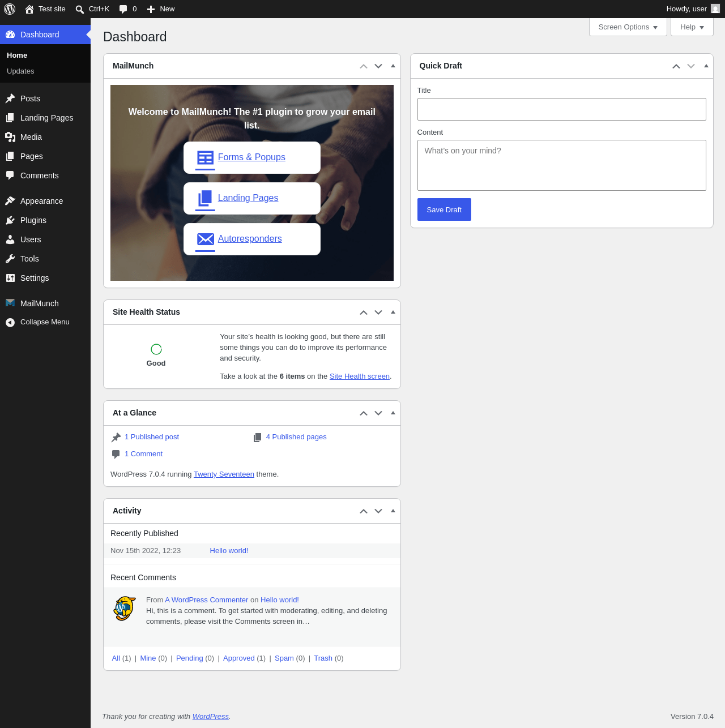Image resolution: width=725 pixels, height=728 pixels.
Task: Open the Updates submenu item
Action: pos(20,71)
